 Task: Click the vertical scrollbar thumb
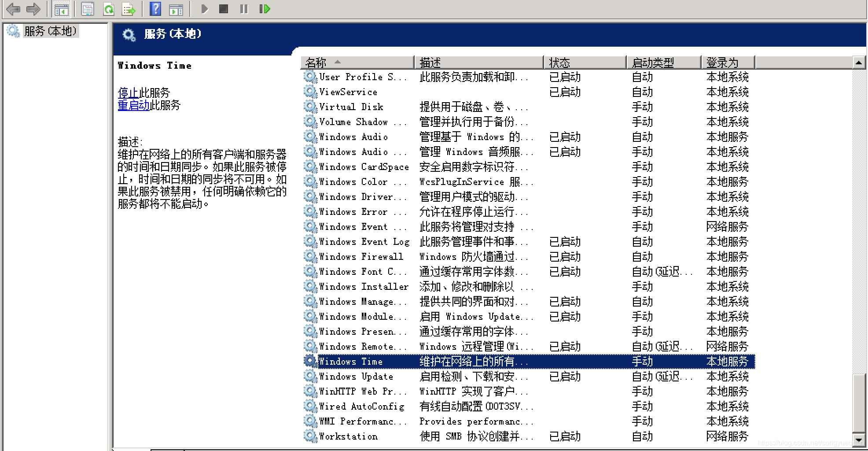(858, 403)
